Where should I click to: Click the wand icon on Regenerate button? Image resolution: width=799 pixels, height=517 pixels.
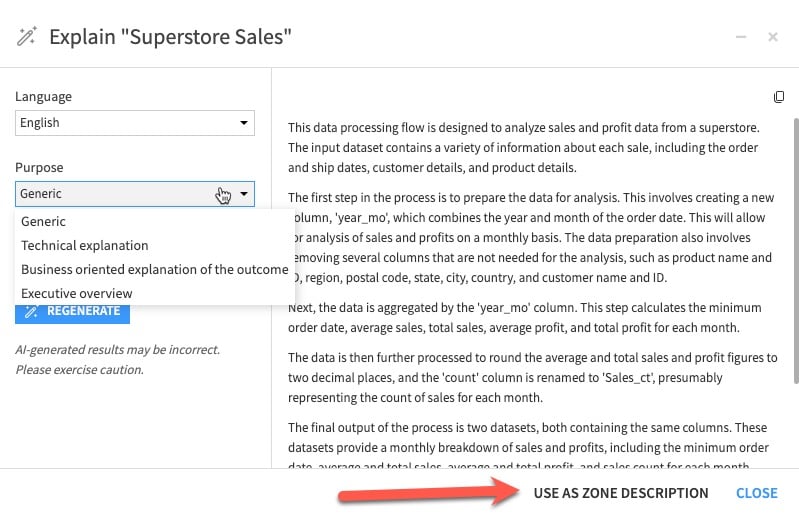tap(31, 311)
